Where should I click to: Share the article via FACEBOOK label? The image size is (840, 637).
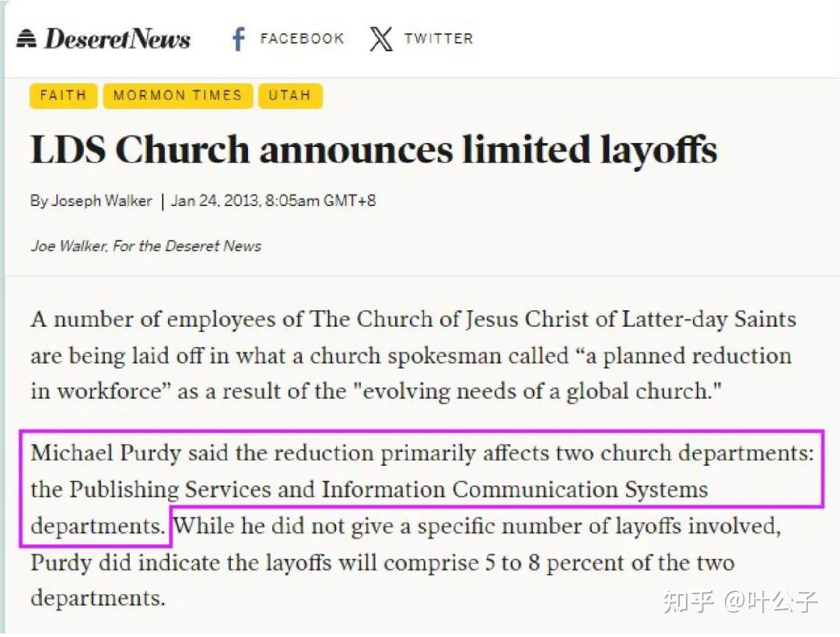[x=302, y=39]
